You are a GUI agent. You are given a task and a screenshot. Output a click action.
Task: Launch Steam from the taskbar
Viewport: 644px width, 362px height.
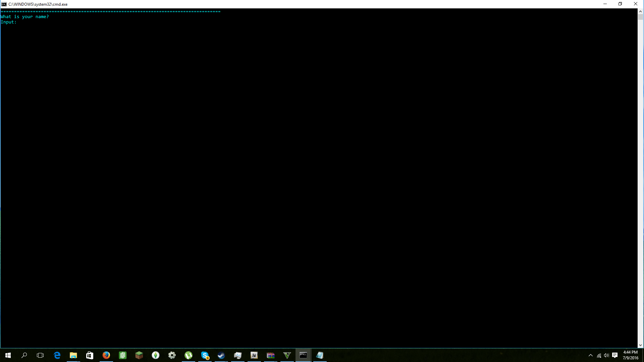[x=221, y=355]
